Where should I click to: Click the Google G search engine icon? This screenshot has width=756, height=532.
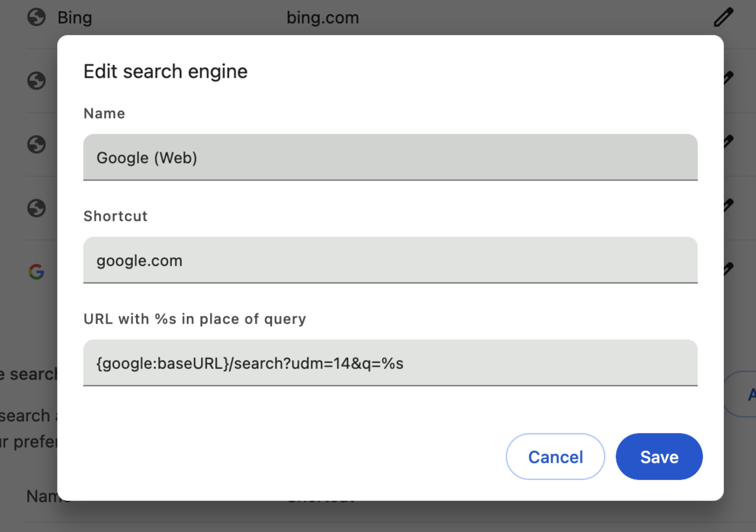point(36,271)
